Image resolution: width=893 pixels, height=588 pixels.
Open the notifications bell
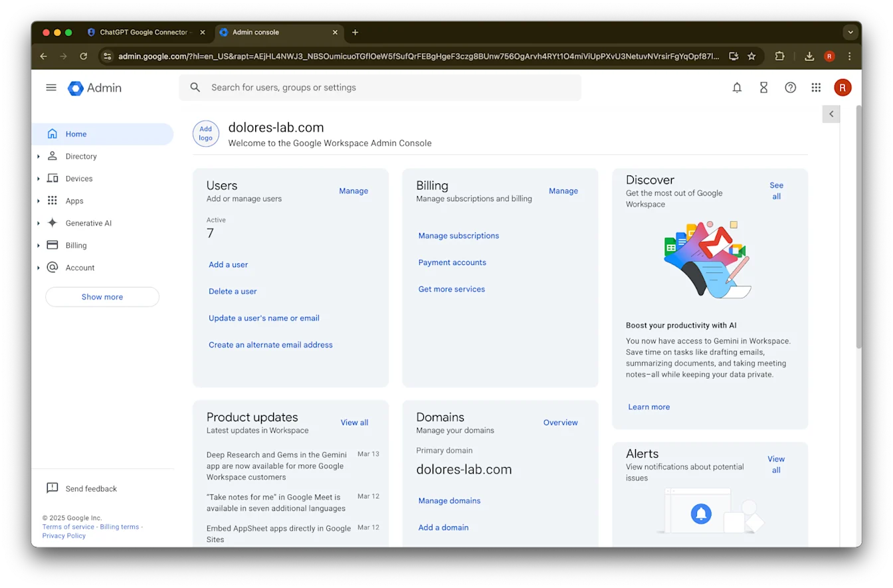(737, 88)
